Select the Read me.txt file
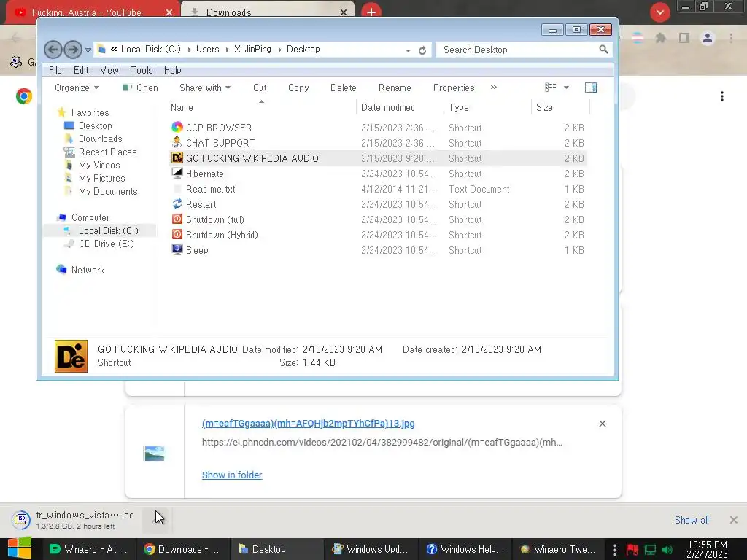The width and height of the screenshot is (747, 560). [x=210, y=189]
